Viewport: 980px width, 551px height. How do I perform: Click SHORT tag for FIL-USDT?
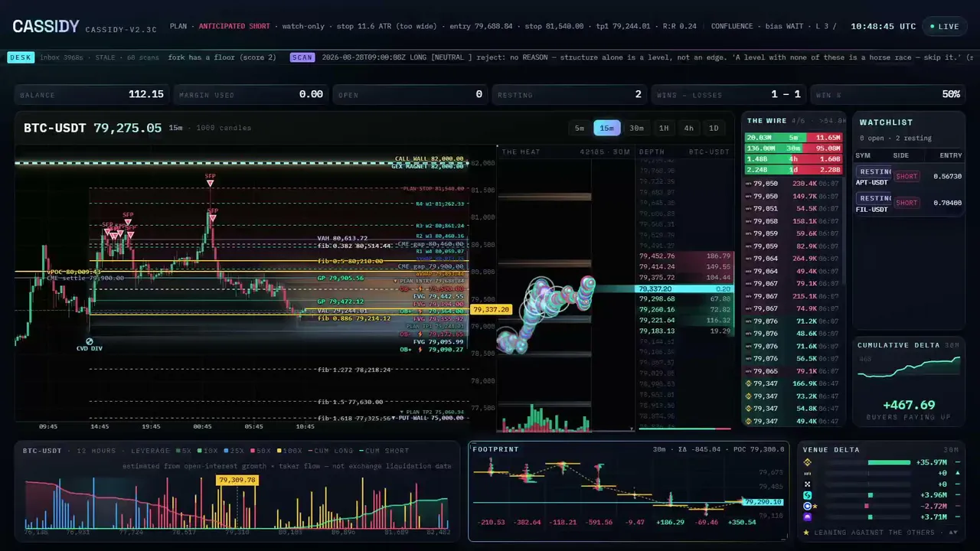(x=906, y=203)
